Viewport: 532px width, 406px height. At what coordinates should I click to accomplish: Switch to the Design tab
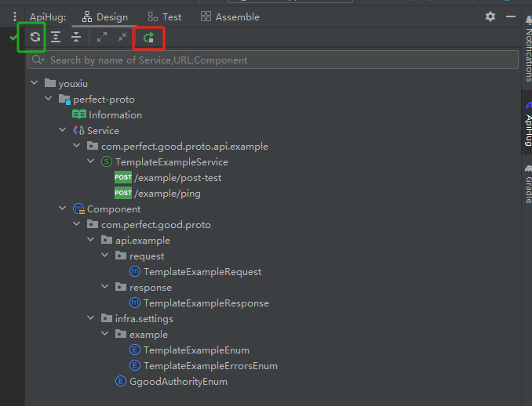pyautogui.click(x=104, y=17)
